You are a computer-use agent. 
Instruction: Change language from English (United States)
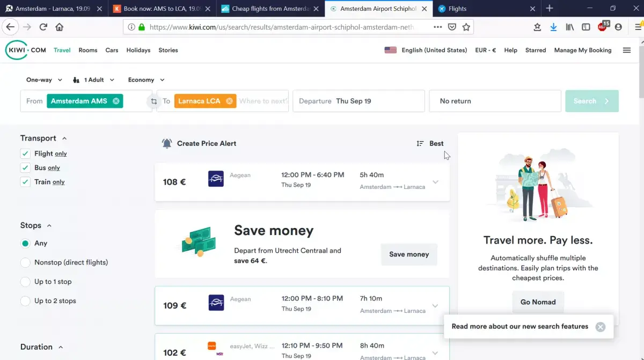point(426,50)
